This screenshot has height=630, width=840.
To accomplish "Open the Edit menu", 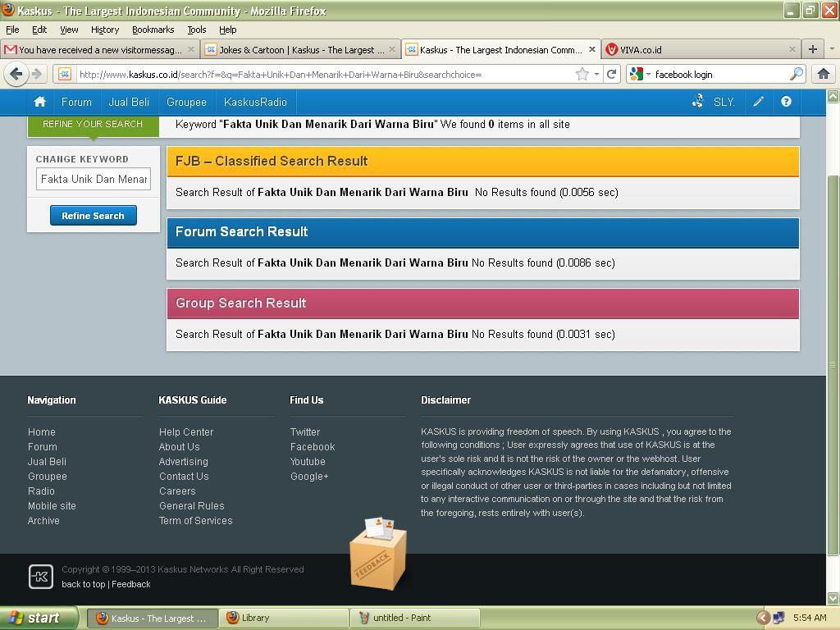I will (x=39, y=30).
